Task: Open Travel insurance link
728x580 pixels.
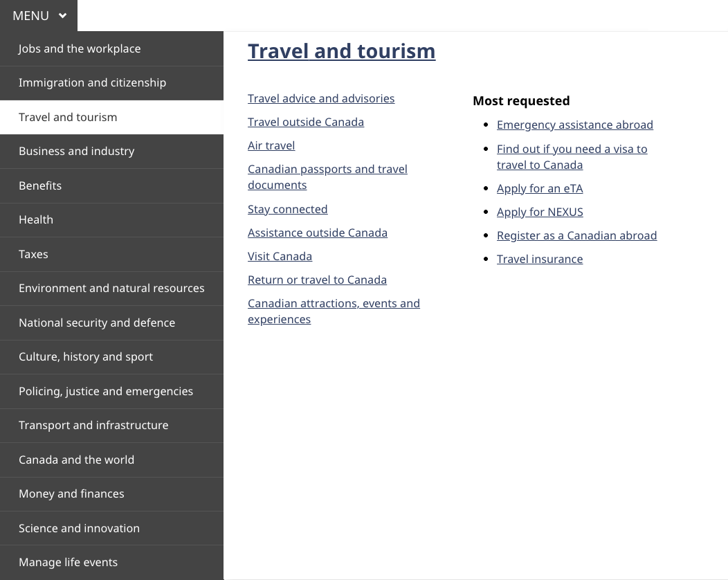Action: [x=540, y=259]
